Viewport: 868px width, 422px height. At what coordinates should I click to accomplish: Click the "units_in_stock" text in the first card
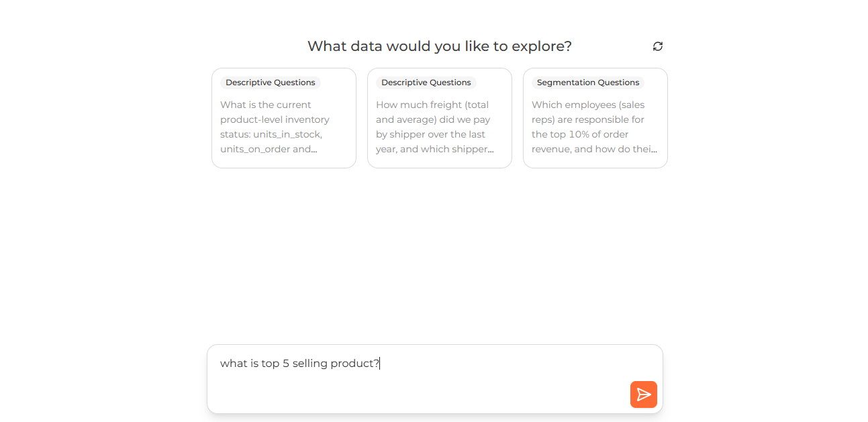(287, 134)
